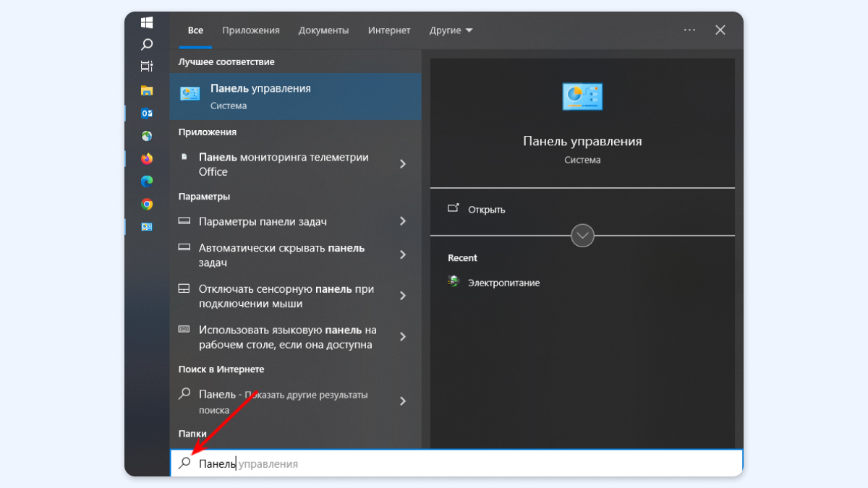The width and height of the screenshot is (868, 488).
Task: Launch File Explorer from the taskbar
Action: coord(147,90)
